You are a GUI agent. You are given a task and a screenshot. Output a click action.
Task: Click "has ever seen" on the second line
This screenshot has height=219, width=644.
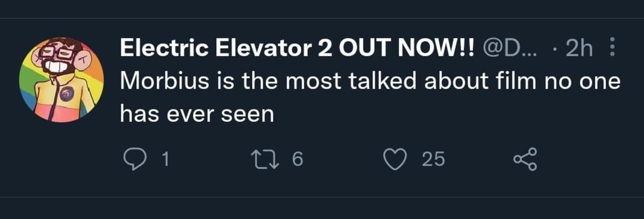pos(196,113)
